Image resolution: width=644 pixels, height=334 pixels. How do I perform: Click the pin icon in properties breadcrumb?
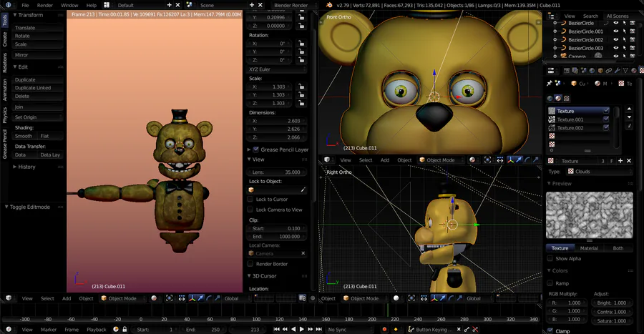click(x=549, y=83)
